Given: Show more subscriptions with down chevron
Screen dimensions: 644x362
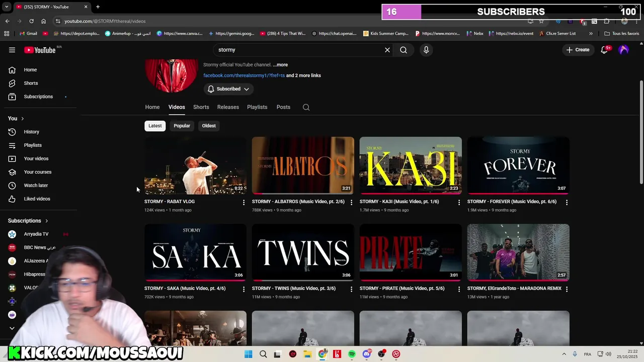Looking at the screenshot, I should click(x=12, y=328).
